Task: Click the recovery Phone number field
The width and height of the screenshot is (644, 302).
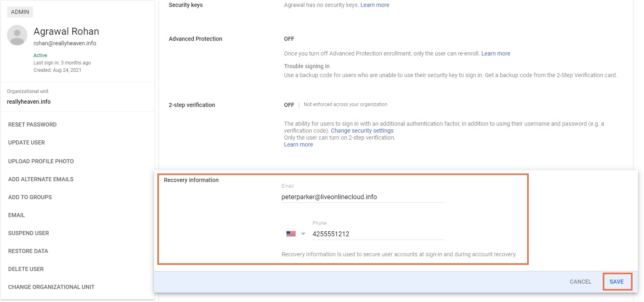Action: 378,234
